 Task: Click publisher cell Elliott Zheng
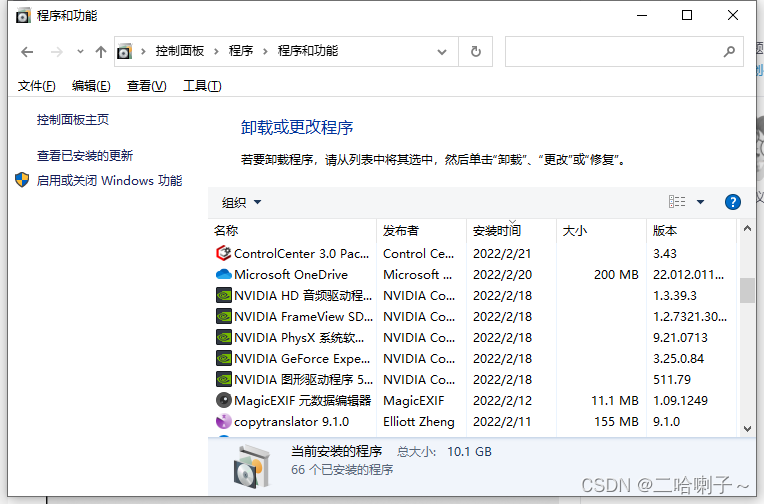click(x=419, y=422)
